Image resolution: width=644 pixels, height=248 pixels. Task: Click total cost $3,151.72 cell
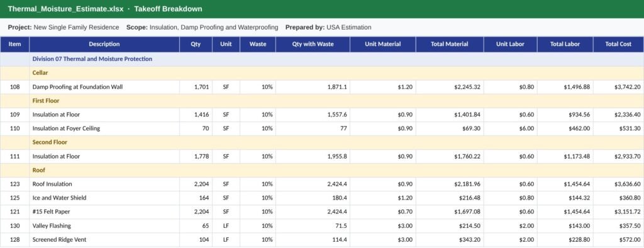619,212
